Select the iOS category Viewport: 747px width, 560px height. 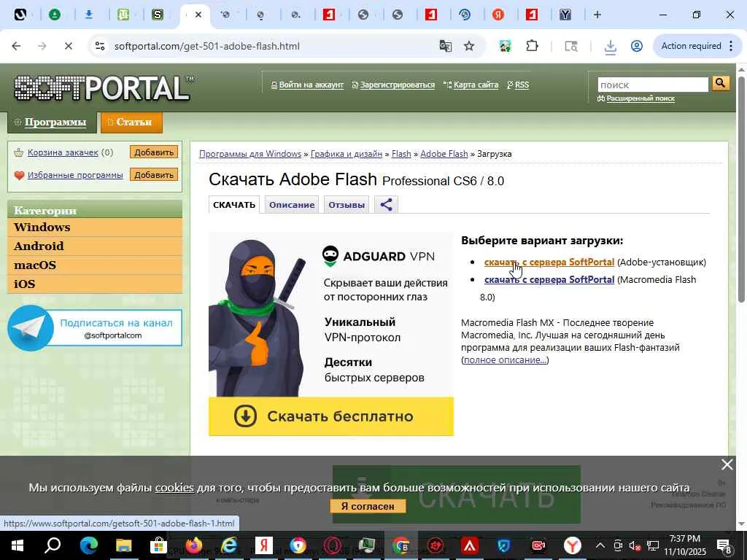click(x=95, y=284)
